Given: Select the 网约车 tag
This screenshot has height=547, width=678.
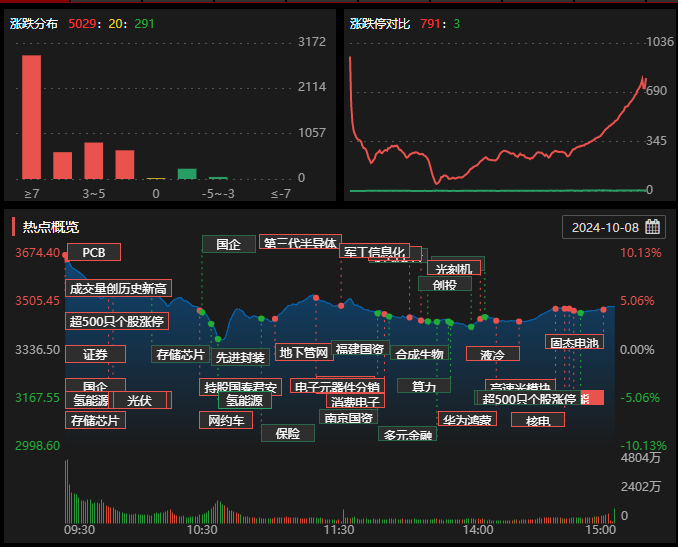Looking at the screenshot, I should coord(226,420).
